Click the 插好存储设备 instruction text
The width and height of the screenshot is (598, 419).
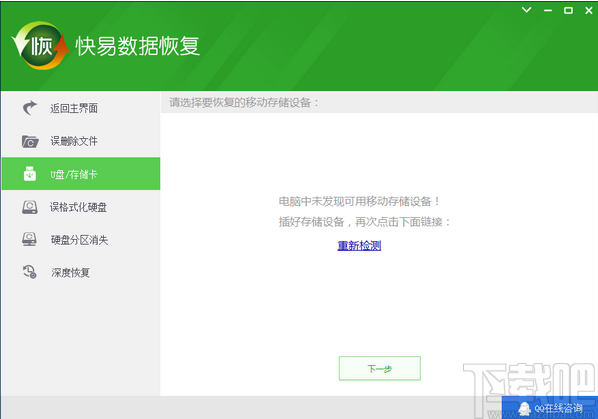point(364,222)
